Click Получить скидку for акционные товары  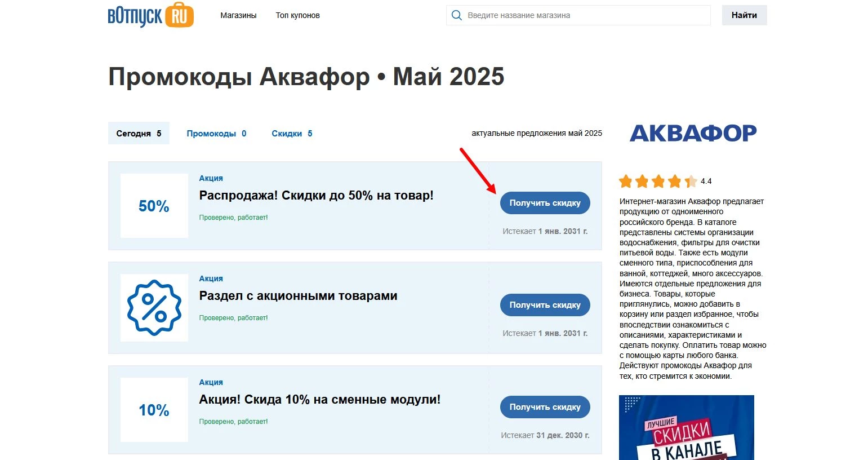(x=544, y=304)
